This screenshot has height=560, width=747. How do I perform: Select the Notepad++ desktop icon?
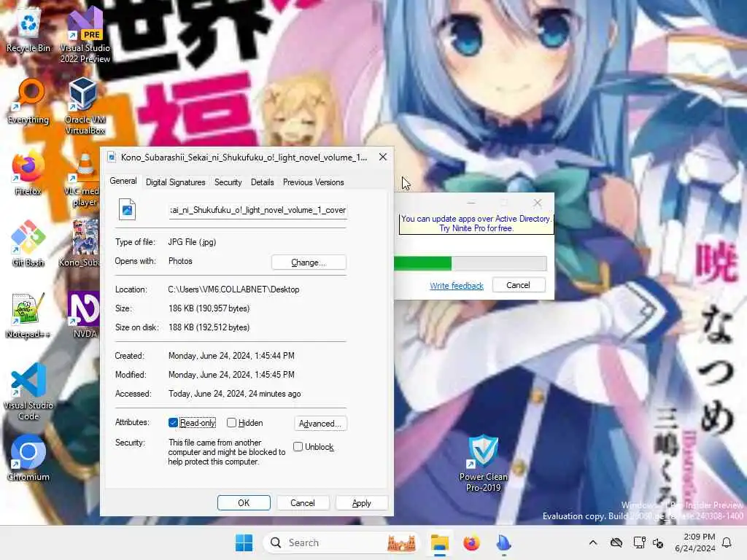pos(28,315)
